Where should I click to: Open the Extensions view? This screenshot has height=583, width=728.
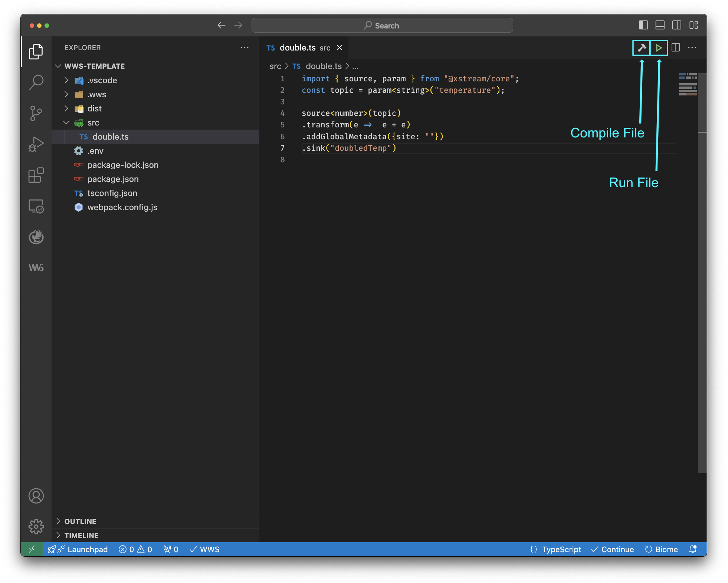[36, 175]
